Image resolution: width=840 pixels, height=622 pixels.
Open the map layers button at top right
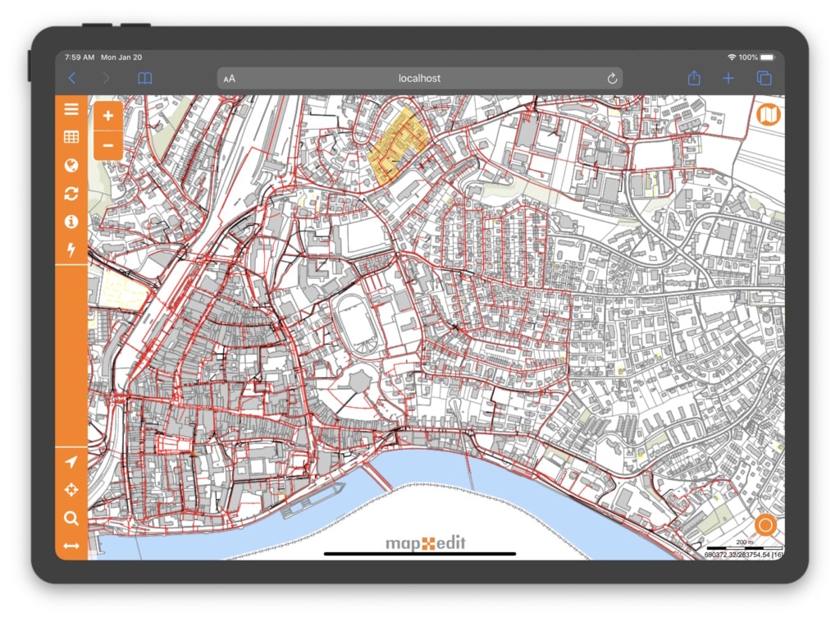pyautogui.click(x=769, y=115)
